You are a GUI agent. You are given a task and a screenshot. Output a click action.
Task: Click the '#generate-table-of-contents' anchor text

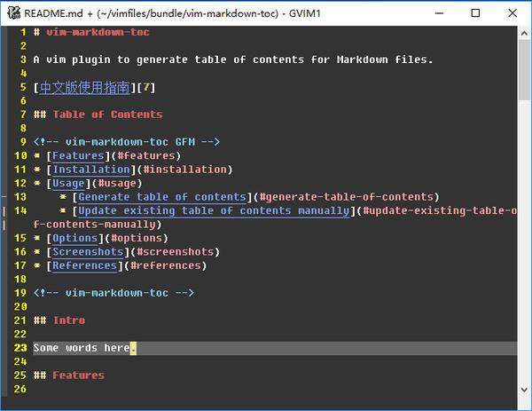click(x=347, y=197)
